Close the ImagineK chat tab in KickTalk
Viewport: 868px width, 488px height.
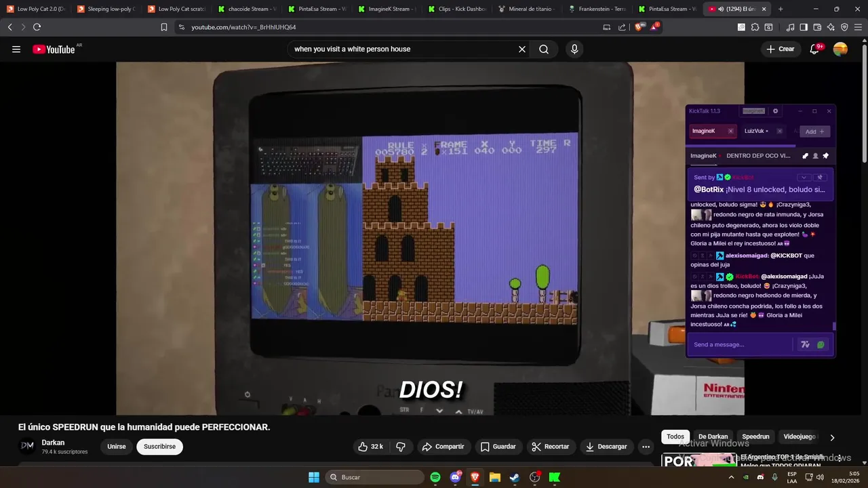(730, 131)
